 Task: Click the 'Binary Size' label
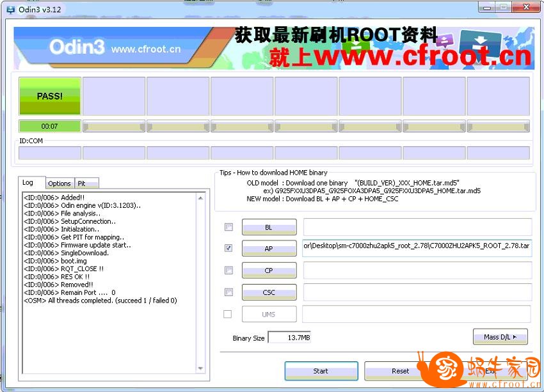(x=248, y=338)
